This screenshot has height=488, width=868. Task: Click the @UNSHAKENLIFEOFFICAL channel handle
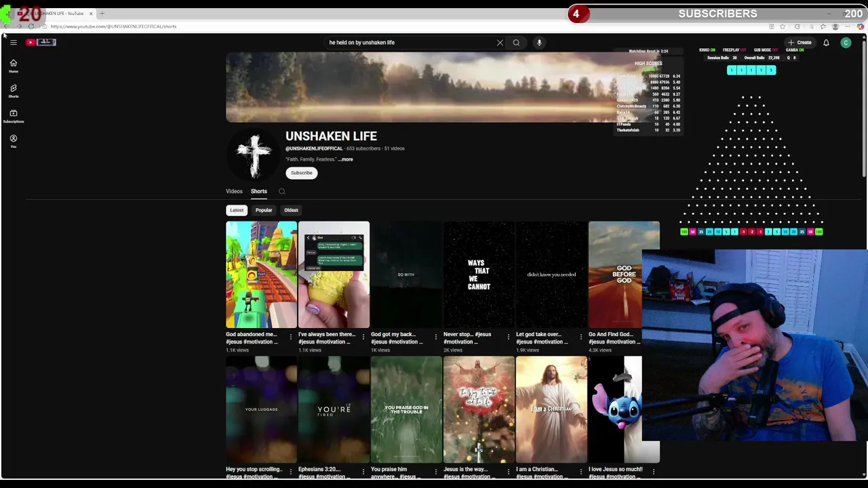pos(314,148)
